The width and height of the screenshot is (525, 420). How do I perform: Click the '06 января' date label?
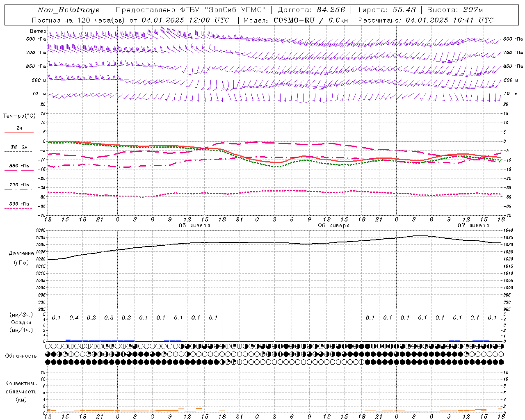[x=334, y=226]
